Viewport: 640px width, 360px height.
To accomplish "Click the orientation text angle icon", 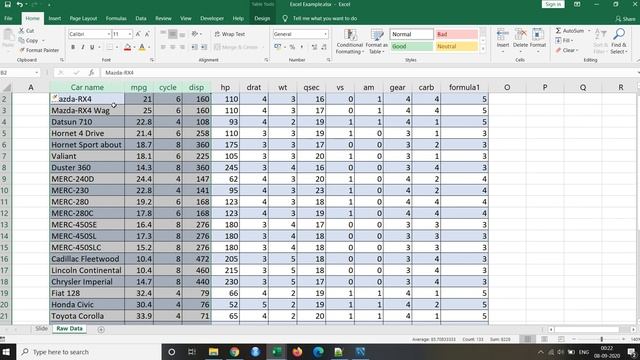I will (x=195, y=34).
